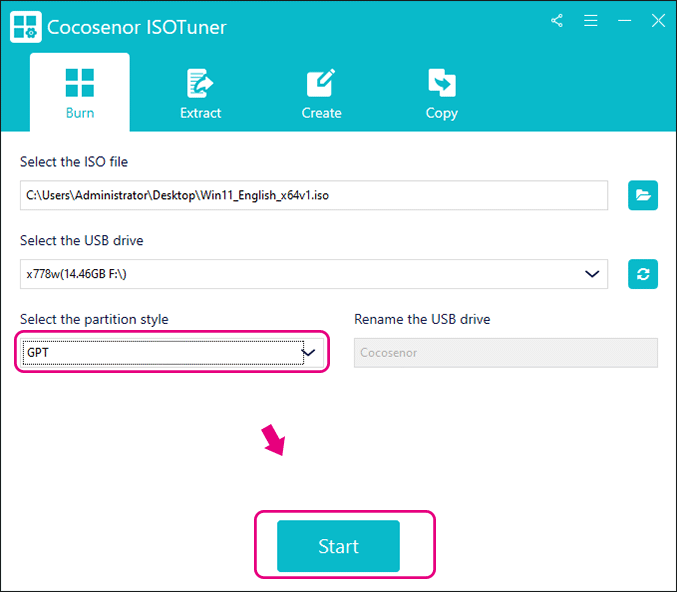Click the 'Rename the USB drive' label
This screenshot has height=592, width=677.
422,320
